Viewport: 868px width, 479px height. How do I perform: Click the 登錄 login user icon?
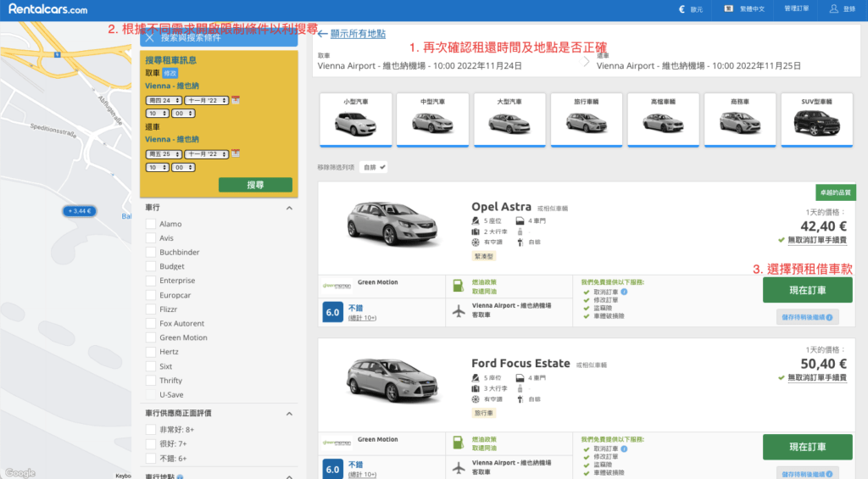point(834,8)
